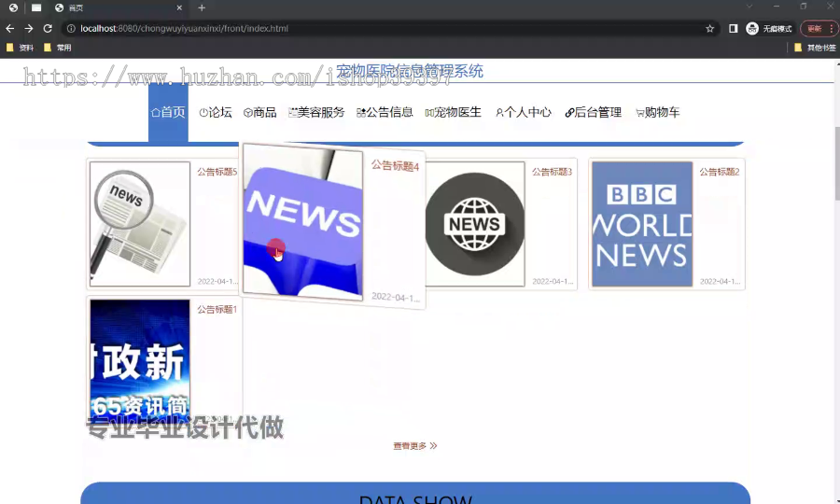View site information icon
The width and height of the screenshot is (840, 504).
(71, 28)
